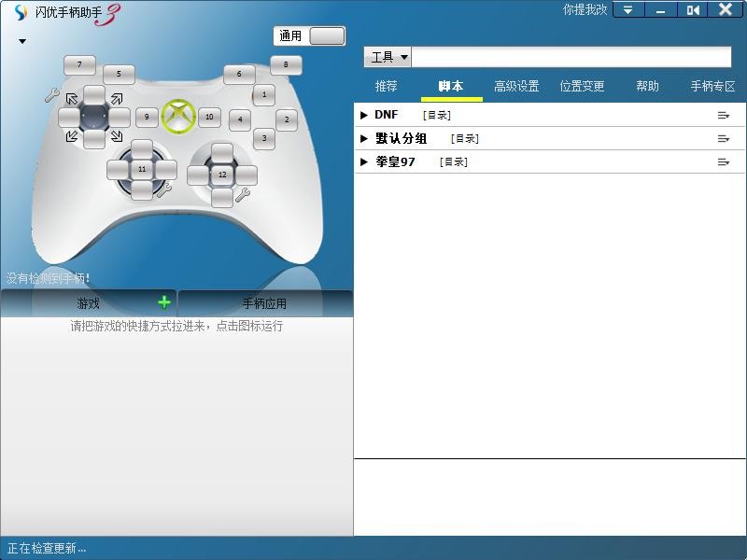Select controller button labeled 1
This screenshot has height=560, width=747.
pos(264,95)
